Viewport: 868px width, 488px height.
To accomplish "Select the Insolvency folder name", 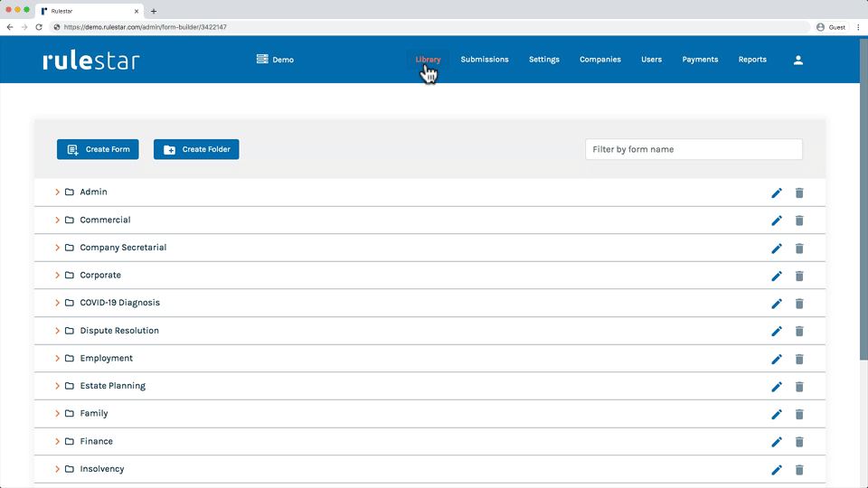I will coord(102,469).
